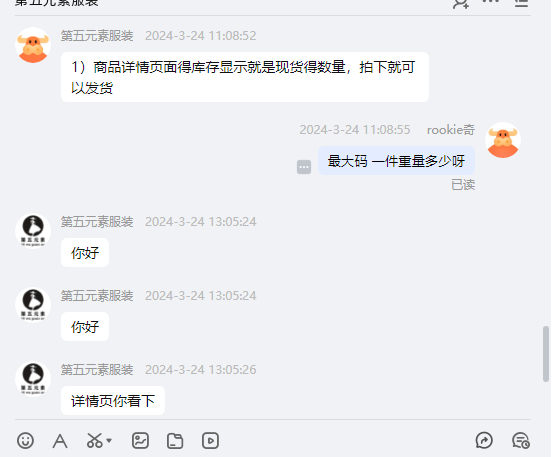Click the gray ellipsis beside the sent message

(x=304, y=167)
